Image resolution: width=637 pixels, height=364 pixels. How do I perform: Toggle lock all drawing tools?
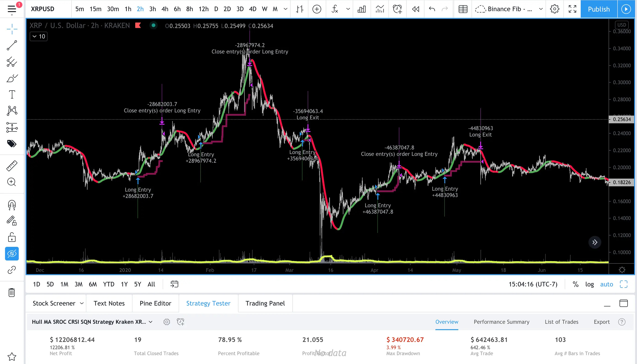pos(12,237)
